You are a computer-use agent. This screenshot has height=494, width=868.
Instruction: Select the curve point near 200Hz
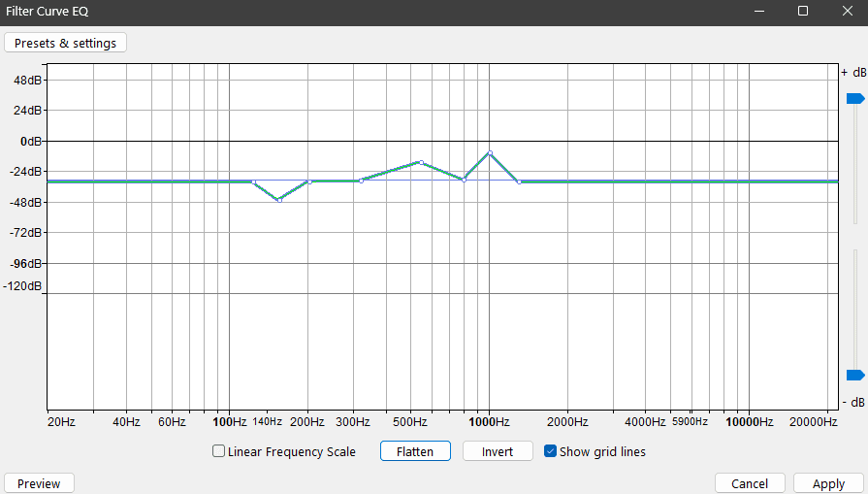309,181
